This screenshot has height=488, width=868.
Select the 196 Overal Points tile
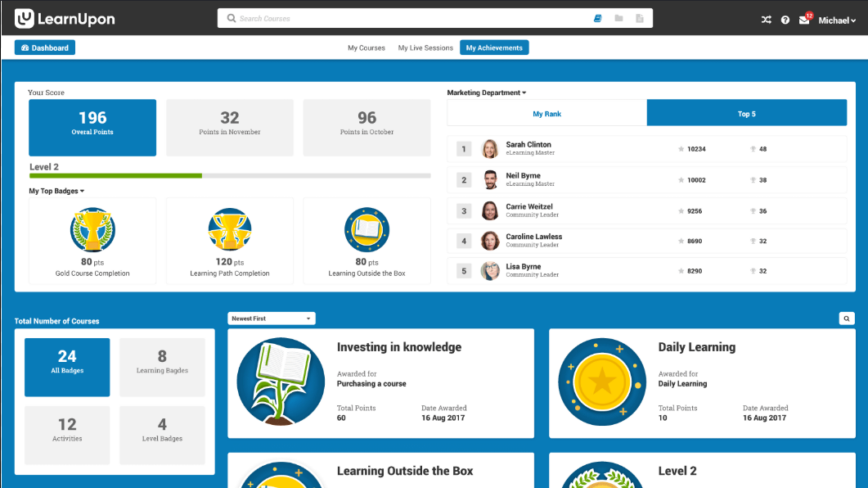coord(92,128)
